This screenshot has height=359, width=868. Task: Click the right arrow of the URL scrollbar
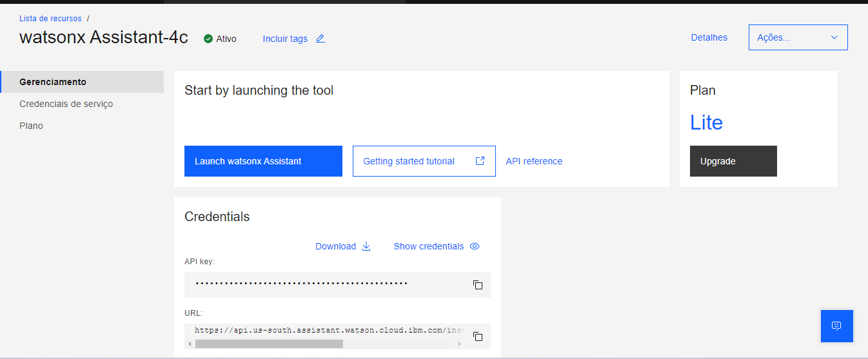[x=460, y=344]
